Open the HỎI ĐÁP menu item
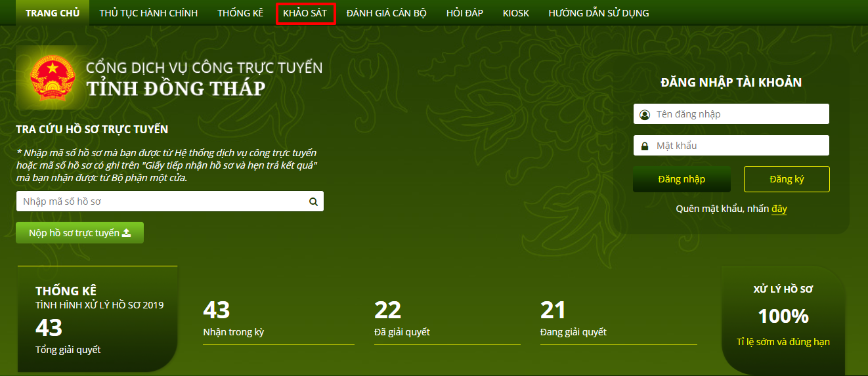868x376 pixels. point(464,13)
